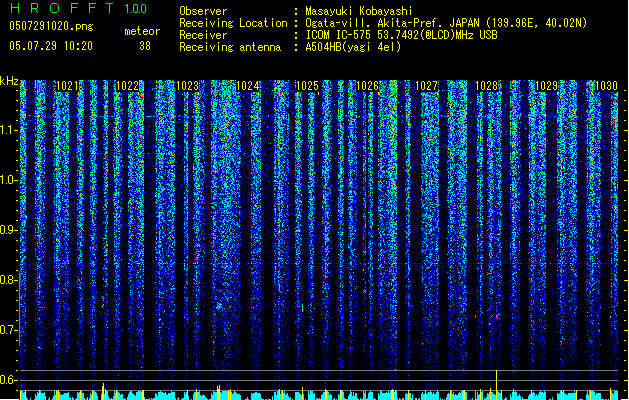Click the 1030 time marker
The height and width of the screenshot is (400, 629).
[606, 86]
